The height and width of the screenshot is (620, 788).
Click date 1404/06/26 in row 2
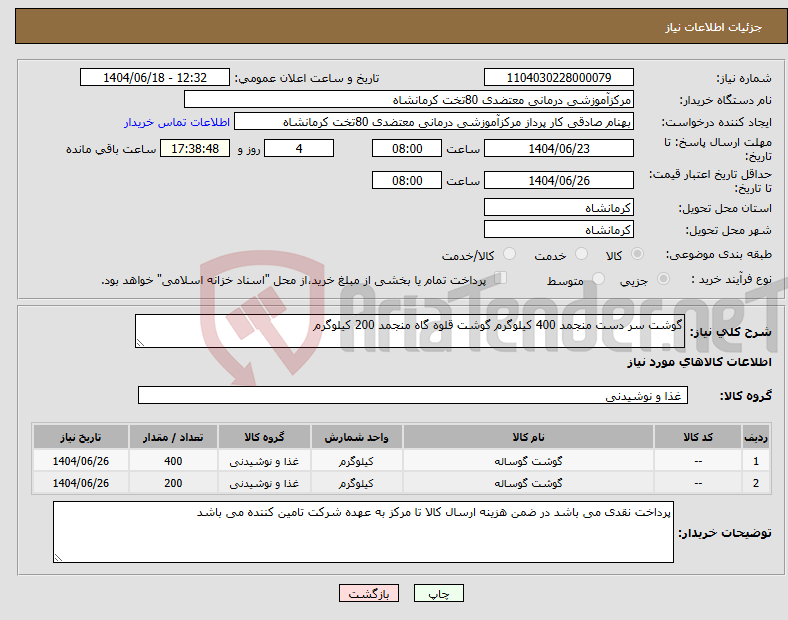(x=81, y=483)
